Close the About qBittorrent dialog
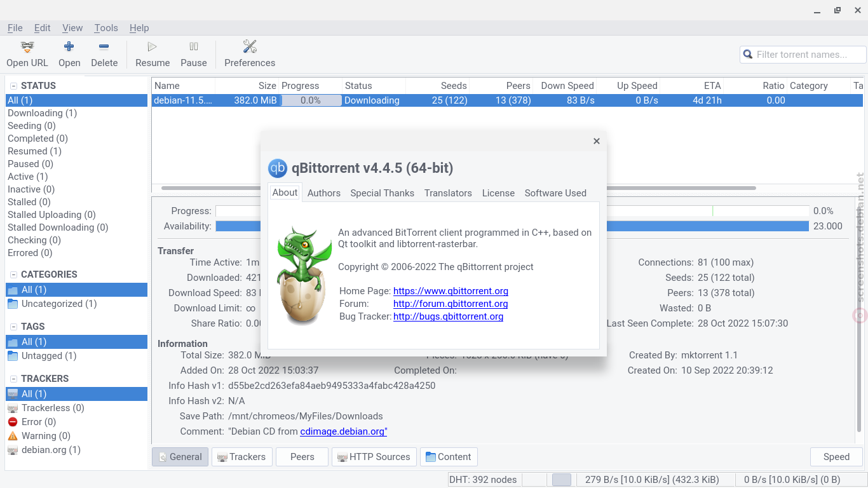The width and height of the screenshot is (868, 488). pos(597,141)
